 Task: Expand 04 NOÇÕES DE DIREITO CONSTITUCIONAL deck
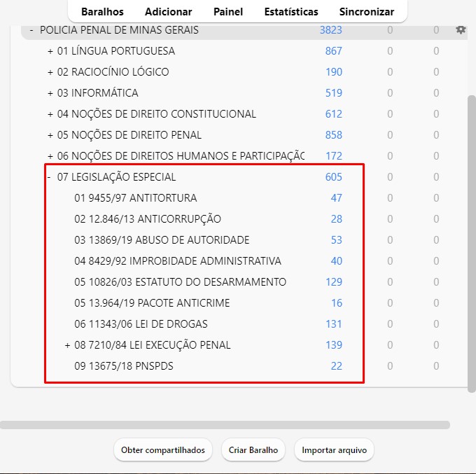click(x=50, y=114)
